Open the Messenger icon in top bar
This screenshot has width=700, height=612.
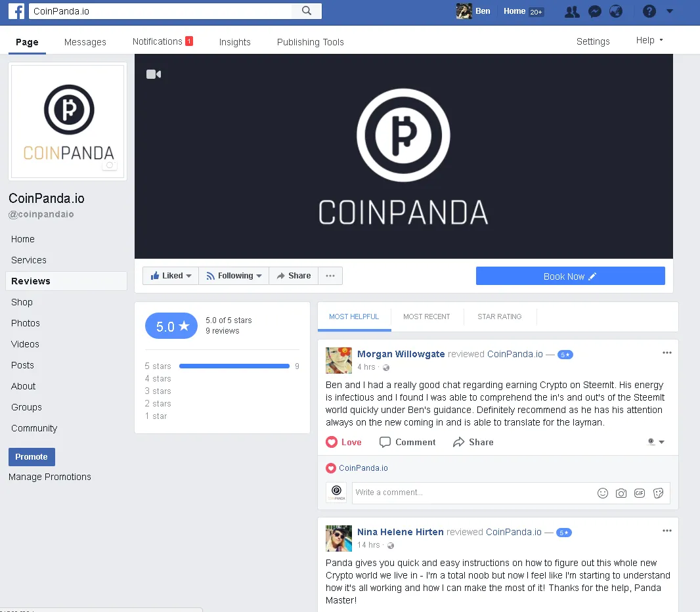(595, 11)
